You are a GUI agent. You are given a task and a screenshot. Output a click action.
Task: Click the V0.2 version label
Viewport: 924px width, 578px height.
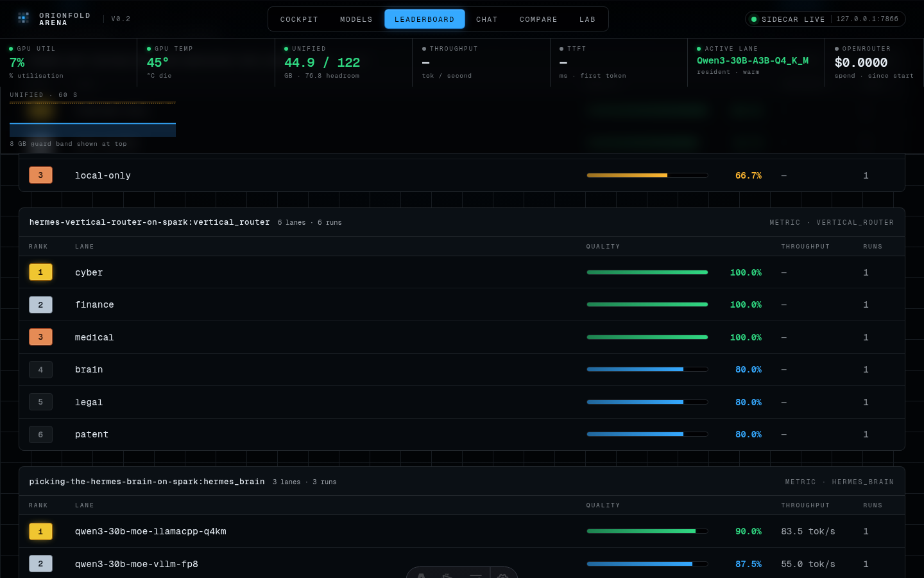point(121,19)
